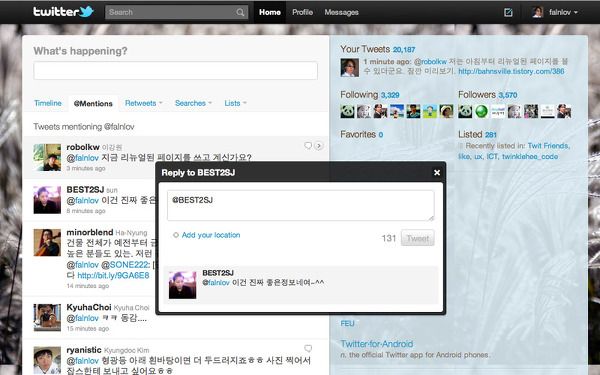
Task: Expand the Searches dropdown tab
Action: (x=193, y=103)
